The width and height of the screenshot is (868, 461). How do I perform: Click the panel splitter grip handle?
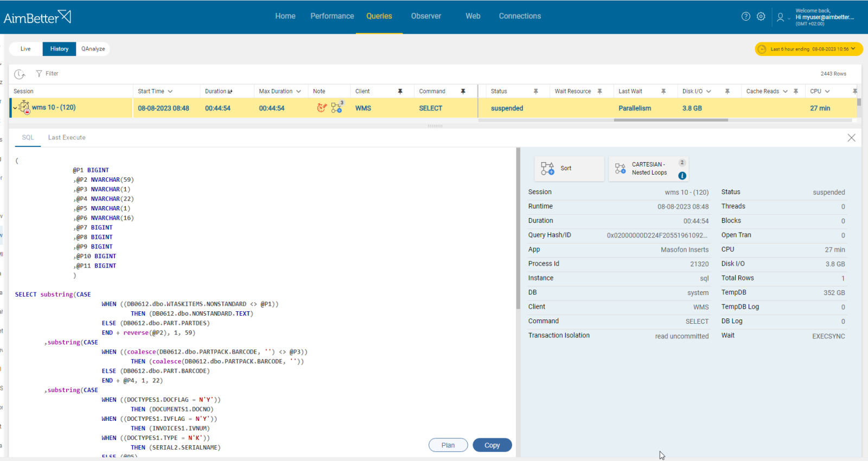[435, 126]
